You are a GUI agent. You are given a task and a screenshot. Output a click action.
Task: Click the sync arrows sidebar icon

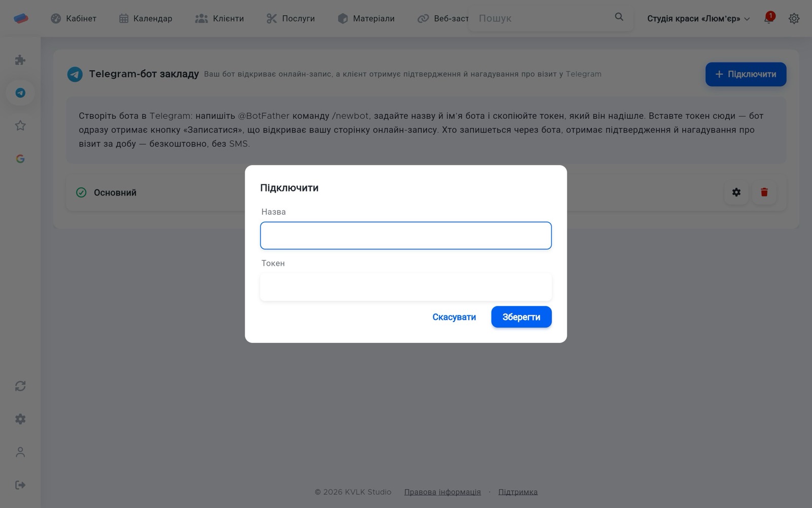coord(20,386)
